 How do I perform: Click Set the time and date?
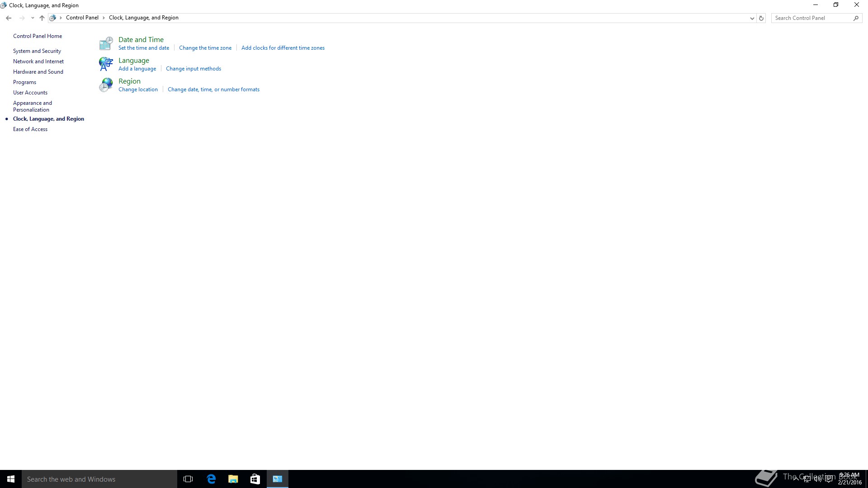(144, 48)
